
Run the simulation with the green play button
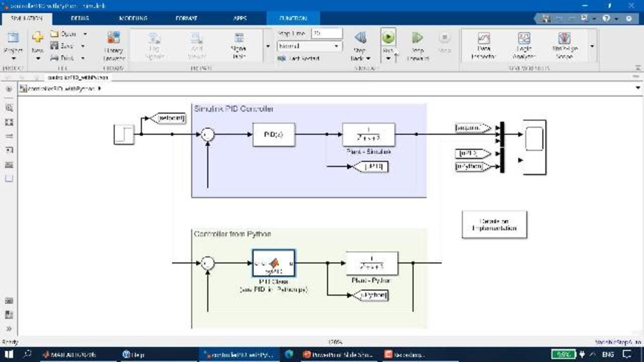pyautogui.click(x=388, y=37)
